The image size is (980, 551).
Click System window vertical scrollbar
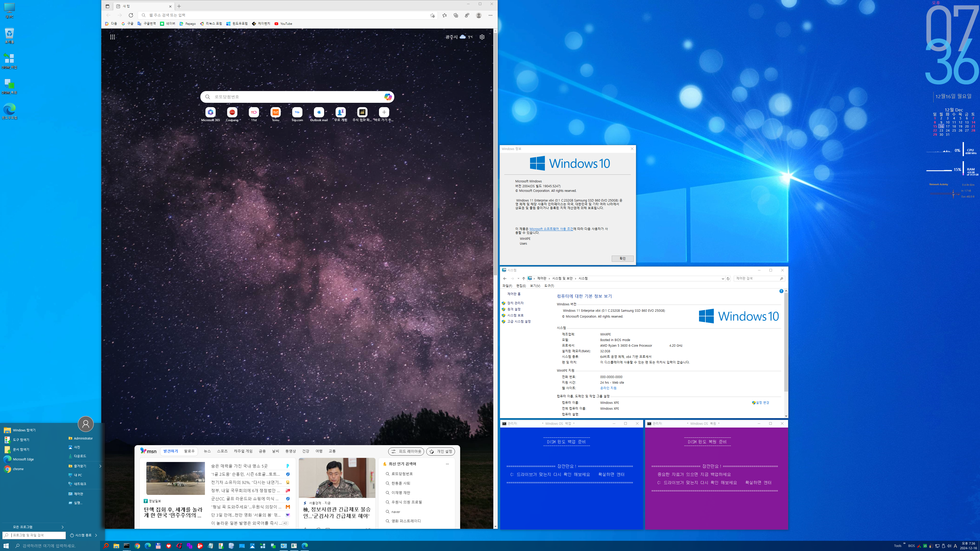786,342
